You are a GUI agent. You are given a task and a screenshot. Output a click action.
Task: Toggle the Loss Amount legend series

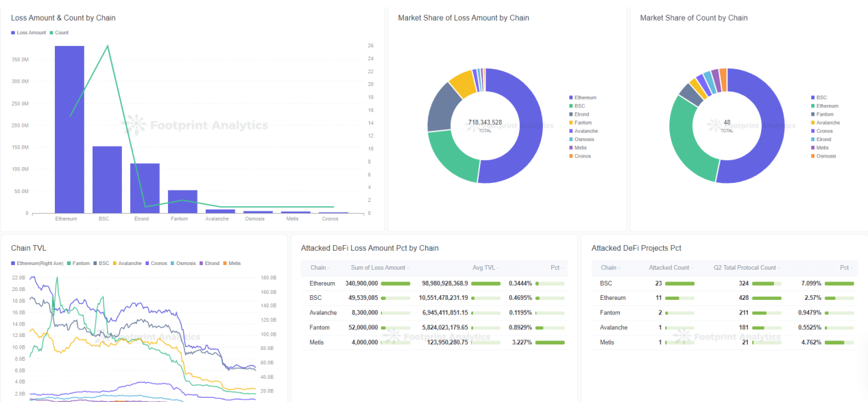(x=31, y=33)
